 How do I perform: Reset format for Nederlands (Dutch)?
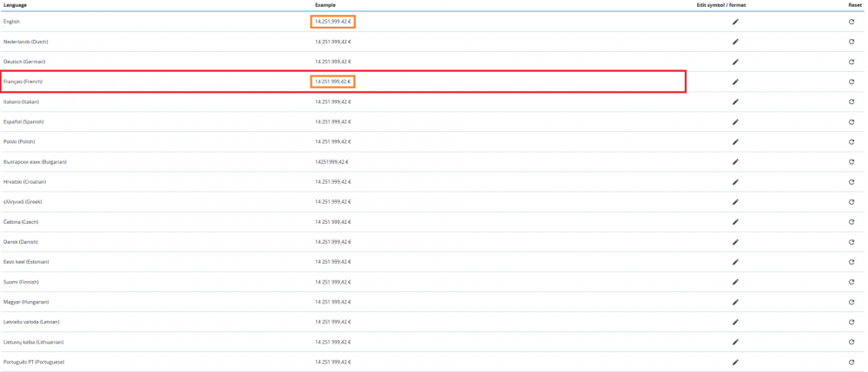pos(852,42)
